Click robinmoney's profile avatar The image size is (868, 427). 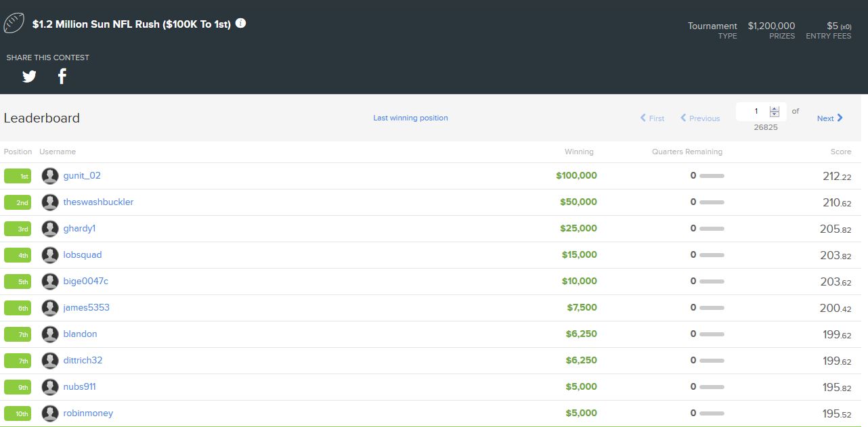[50, 413]
